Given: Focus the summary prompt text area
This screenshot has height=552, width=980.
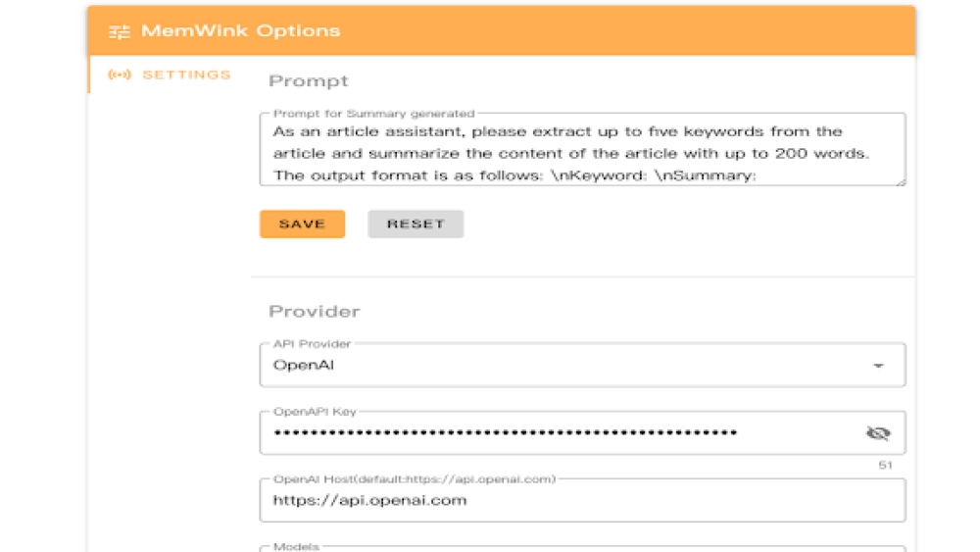Looking at the screenshot, I should tap(582, 152).
